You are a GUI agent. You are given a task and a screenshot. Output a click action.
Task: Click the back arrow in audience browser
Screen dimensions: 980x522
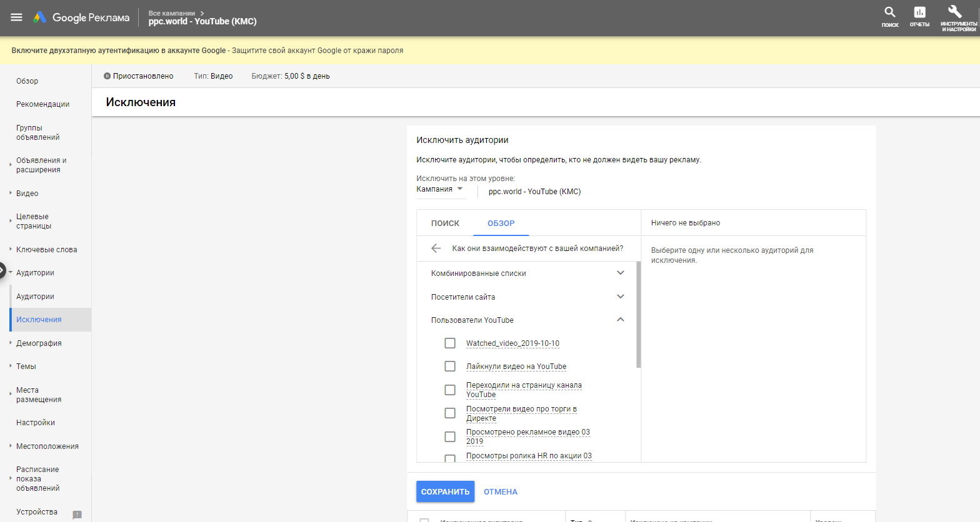[x=436, y=249]
